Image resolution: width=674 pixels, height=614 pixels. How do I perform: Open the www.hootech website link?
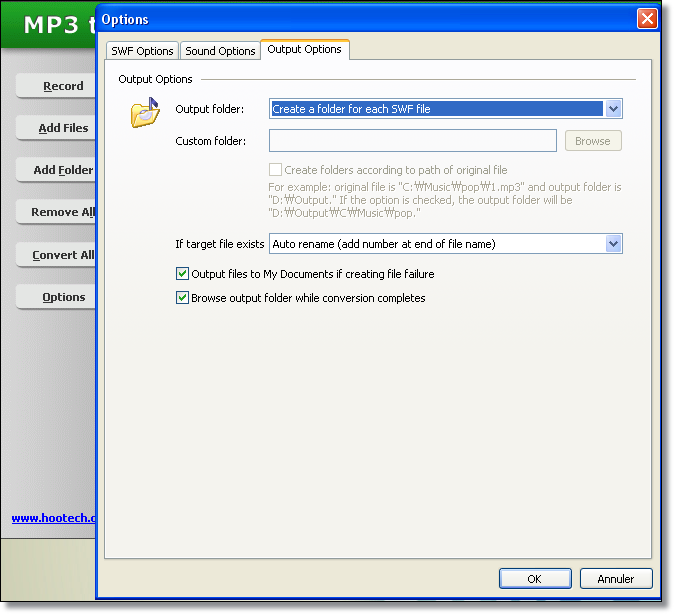click(53, 518)
